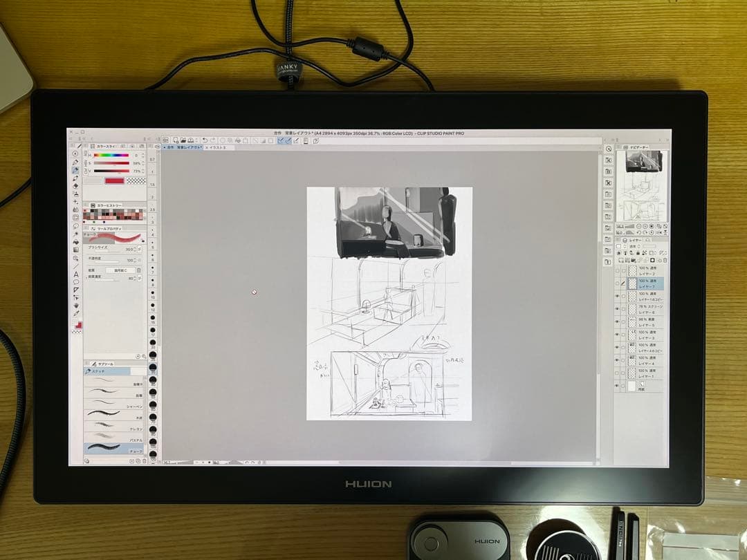Click the Delete layer trash icon
The height and width of the screenshot is (560, 747).
(665, 260)
